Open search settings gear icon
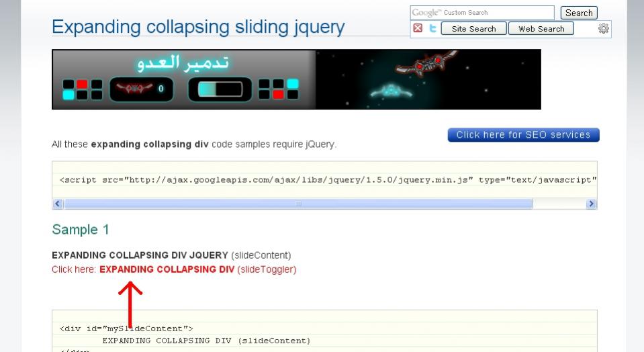The height and width of the screenshot is (352, 644). [603, 28]
